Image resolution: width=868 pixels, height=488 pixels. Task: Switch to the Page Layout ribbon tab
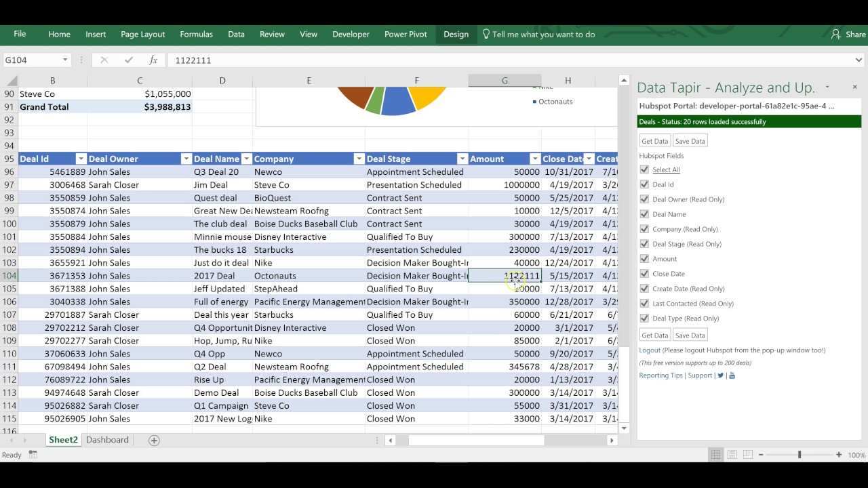[142, 34]
